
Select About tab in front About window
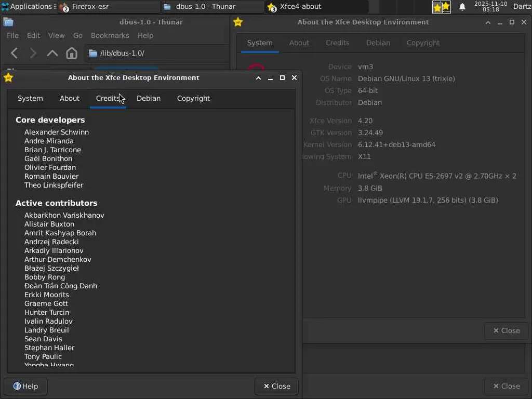pyautogui.click(x=69, y=98)
